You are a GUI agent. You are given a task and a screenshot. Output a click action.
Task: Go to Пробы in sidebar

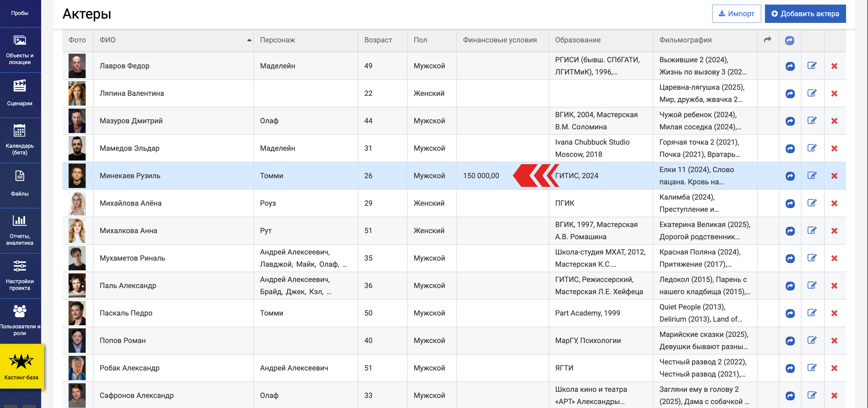(x=20, y=13)
